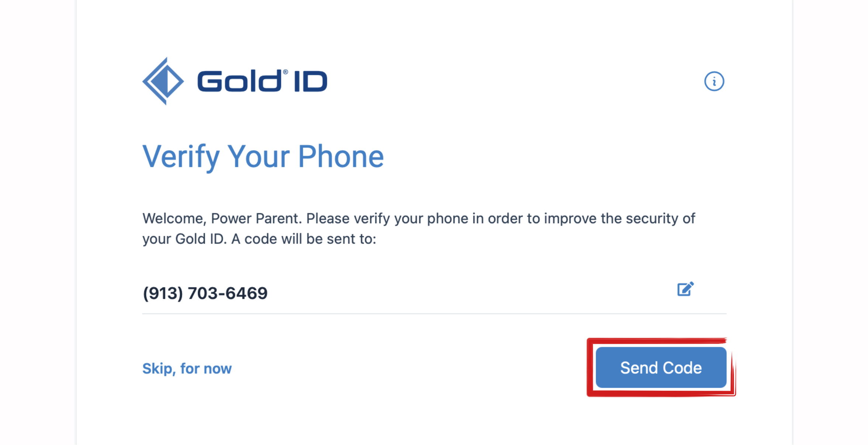Click the 'Gold' word in the logo

point(240,81)
